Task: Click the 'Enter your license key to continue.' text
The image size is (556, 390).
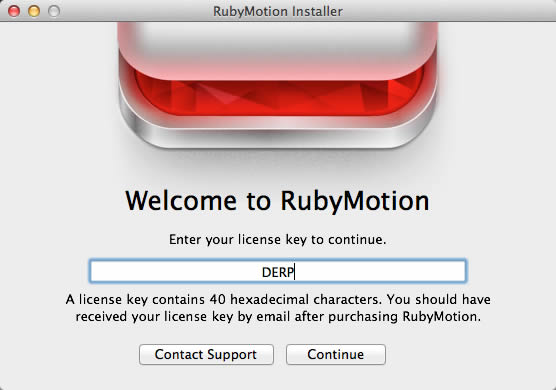Action: click(277, 240)
